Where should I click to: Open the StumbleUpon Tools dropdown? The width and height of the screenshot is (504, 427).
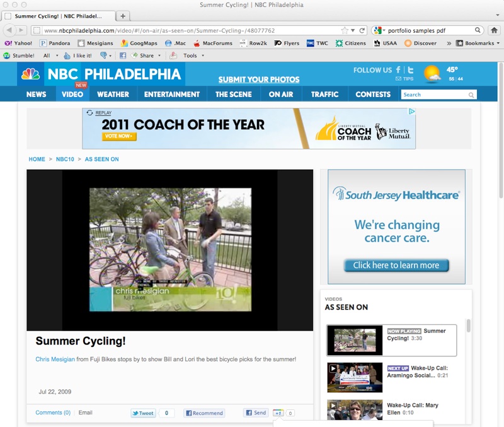(x=190, y=56)
